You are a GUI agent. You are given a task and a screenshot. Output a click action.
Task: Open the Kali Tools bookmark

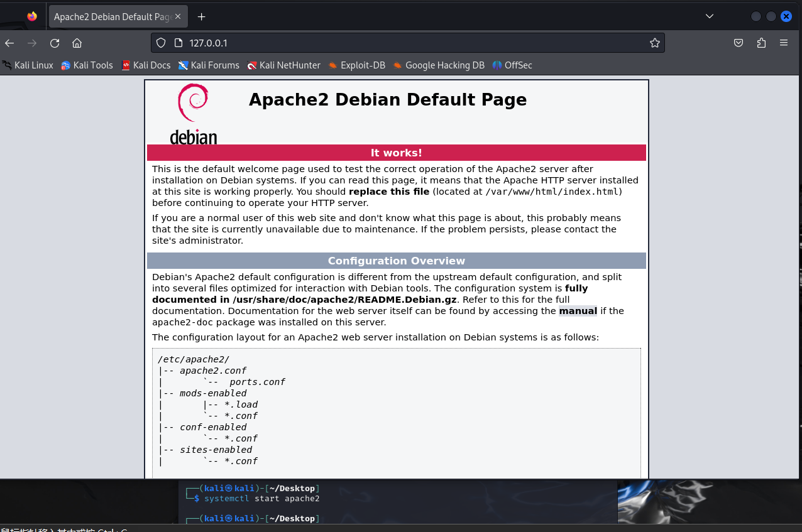[x=87, y=65]
